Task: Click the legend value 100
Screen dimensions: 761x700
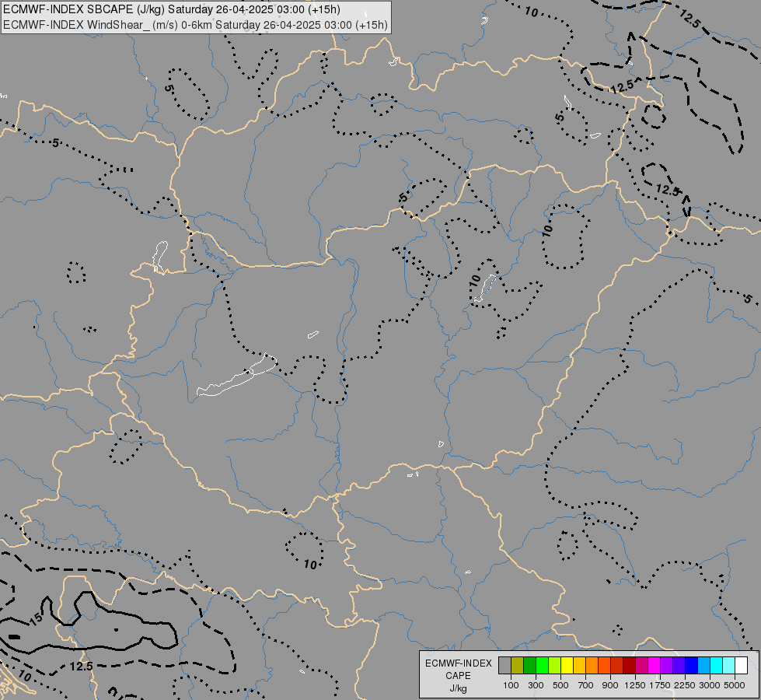Action: coord(511,685)
